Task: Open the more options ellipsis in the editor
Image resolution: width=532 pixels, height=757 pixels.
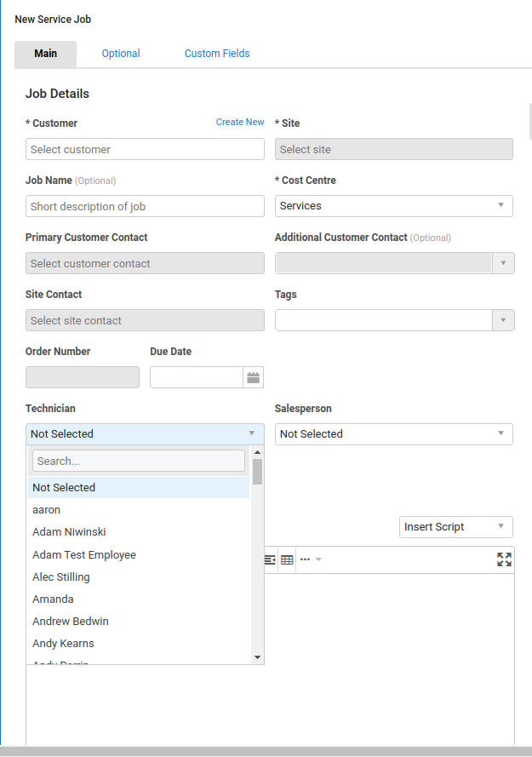Action: point(305,559)
